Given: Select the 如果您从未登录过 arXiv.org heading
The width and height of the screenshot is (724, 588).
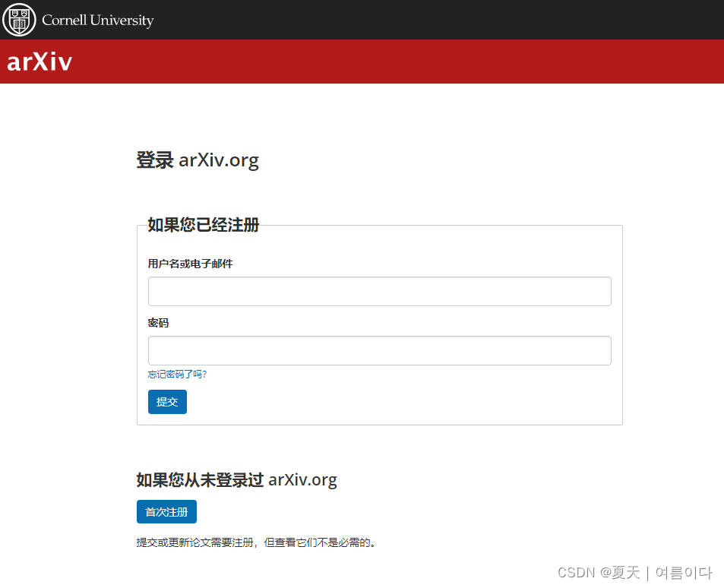Looking at the screenshot, I should (237, 479).
